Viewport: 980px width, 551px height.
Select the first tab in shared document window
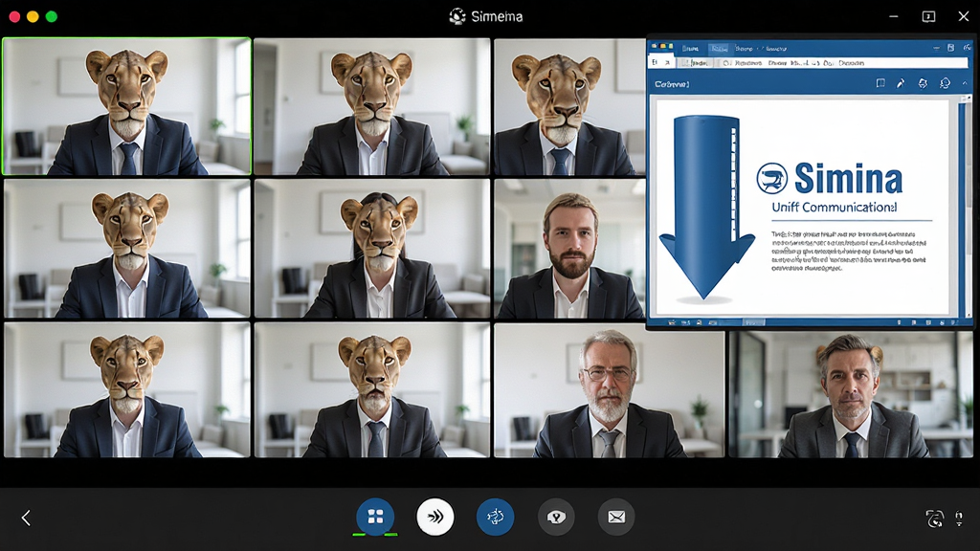691,48
